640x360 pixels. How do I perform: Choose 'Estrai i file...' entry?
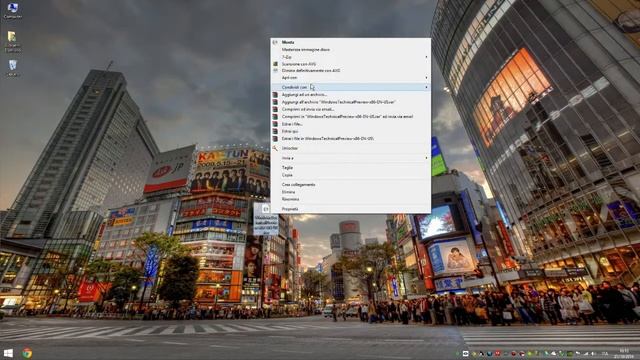(x=351, y=124)
